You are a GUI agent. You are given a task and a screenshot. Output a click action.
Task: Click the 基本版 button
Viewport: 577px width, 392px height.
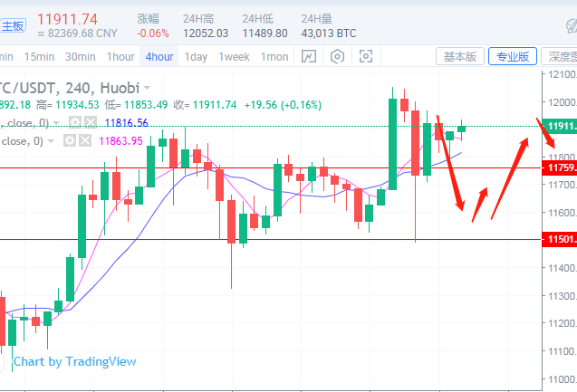[460, 57]
